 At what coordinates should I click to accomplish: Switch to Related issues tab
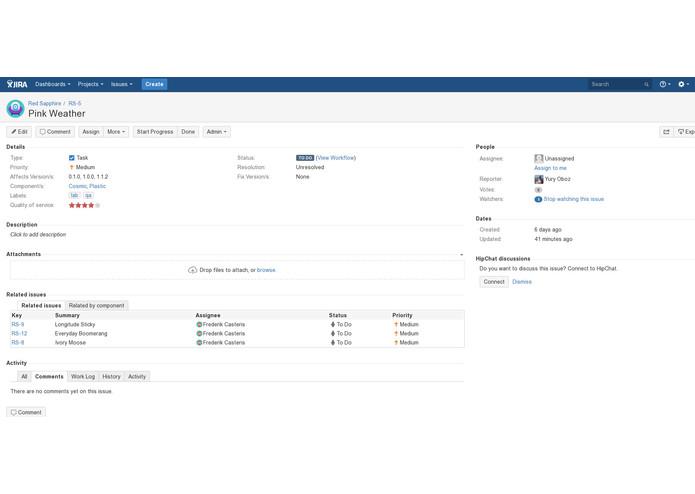click(x=41, y=305)
